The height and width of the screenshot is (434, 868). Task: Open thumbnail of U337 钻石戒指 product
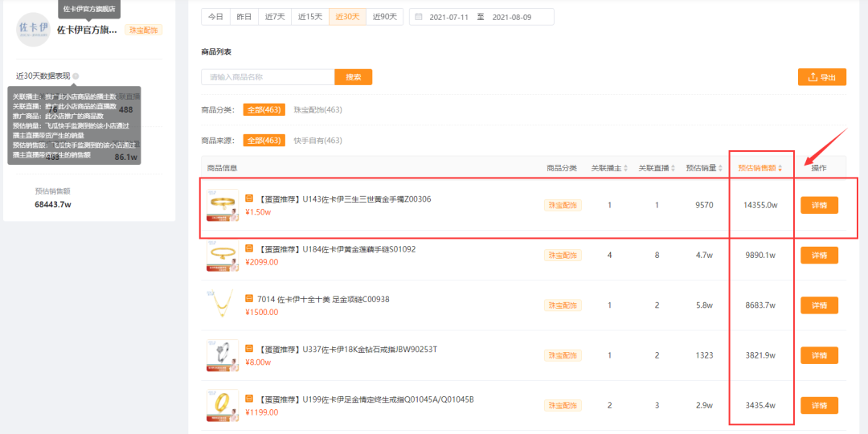[x=223, y=355]
